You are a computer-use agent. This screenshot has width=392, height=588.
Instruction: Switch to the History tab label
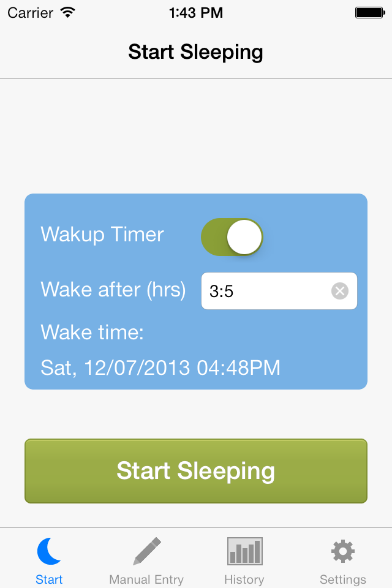click(x=244, y=579)
